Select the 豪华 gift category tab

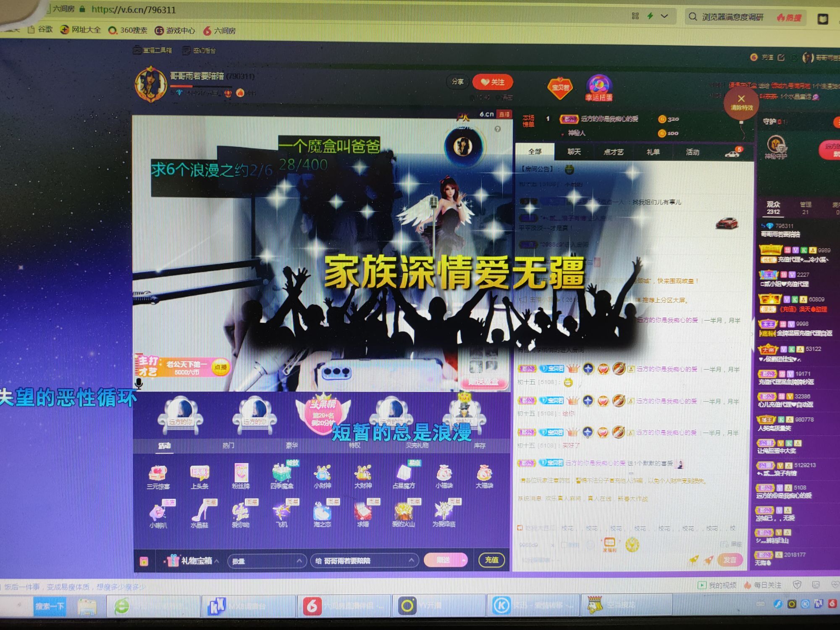click(292, 445)
